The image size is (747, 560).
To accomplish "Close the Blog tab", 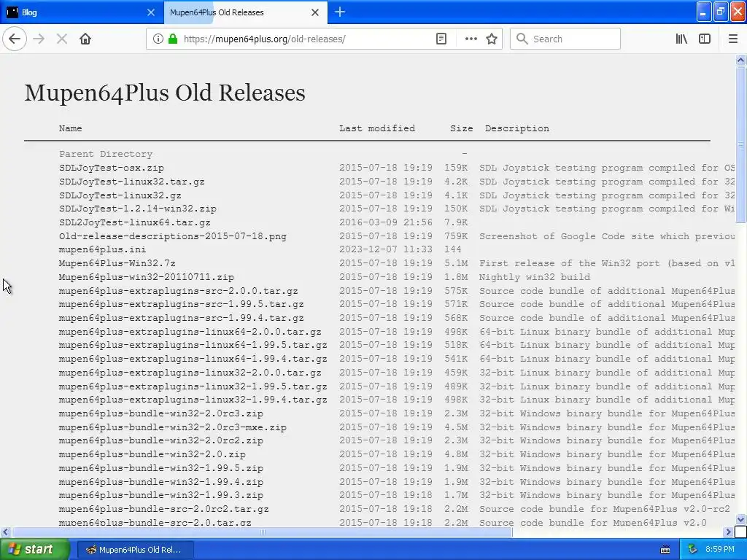I will [x=151, y=12].
